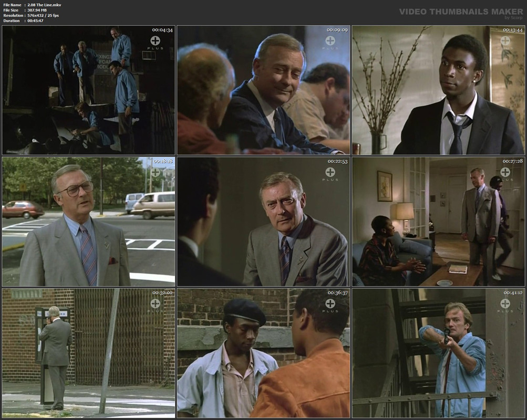Viewport: 527px width, 420px height.
Task: Open the thumbnail at 00:18:18
Action: [88, 222]
